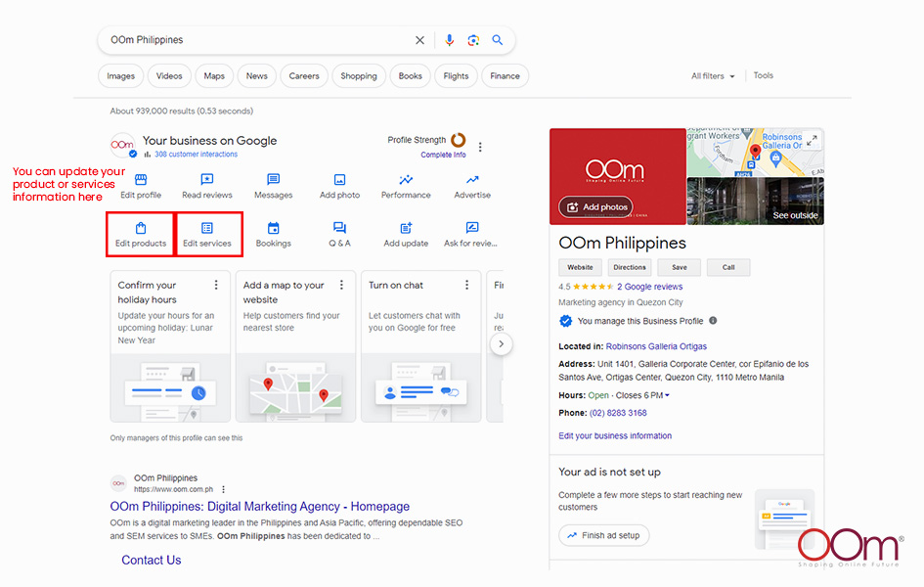Expand business hours next to Closes 6 PM
The height and width of the screenshot is (587, 924).
pyautogui.click(x=668, y=395)
